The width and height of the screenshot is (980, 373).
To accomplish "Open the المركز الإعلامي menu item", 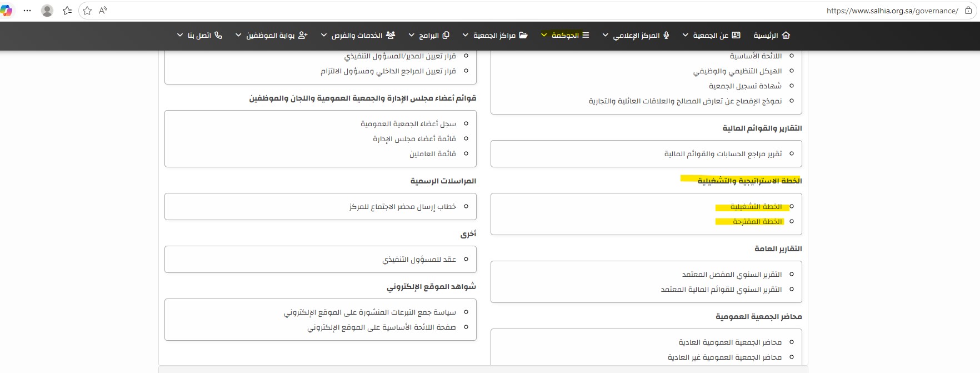I will pos(637,36).
